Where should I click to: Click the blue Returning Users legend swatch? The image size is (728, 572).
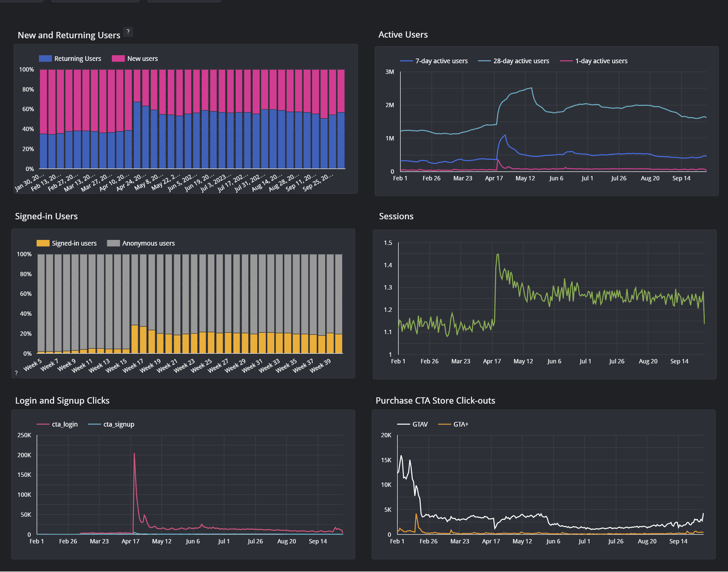click(x=45, y=59)
